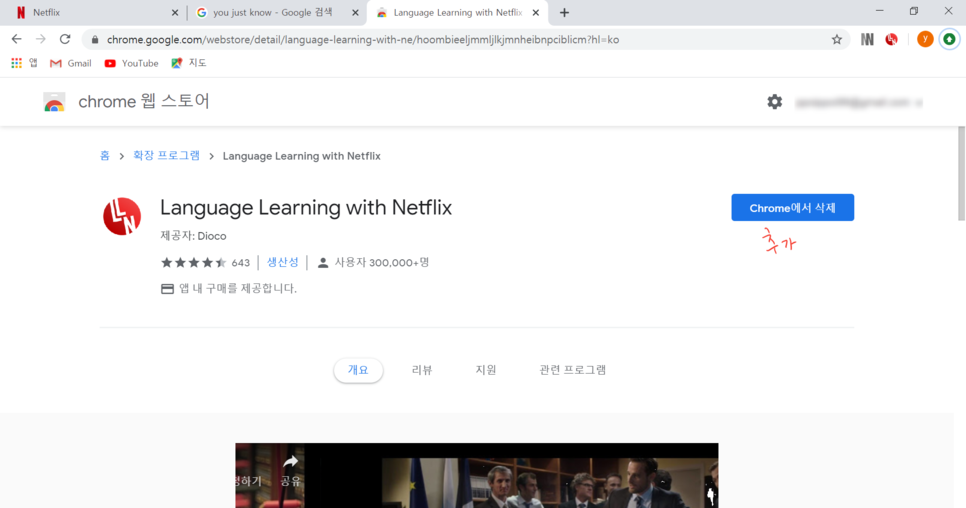Image resolution: width=966 pixels, height=508 pixels.
Task: Click the in-app purchase card icon
Action: (x=167, y=289)
